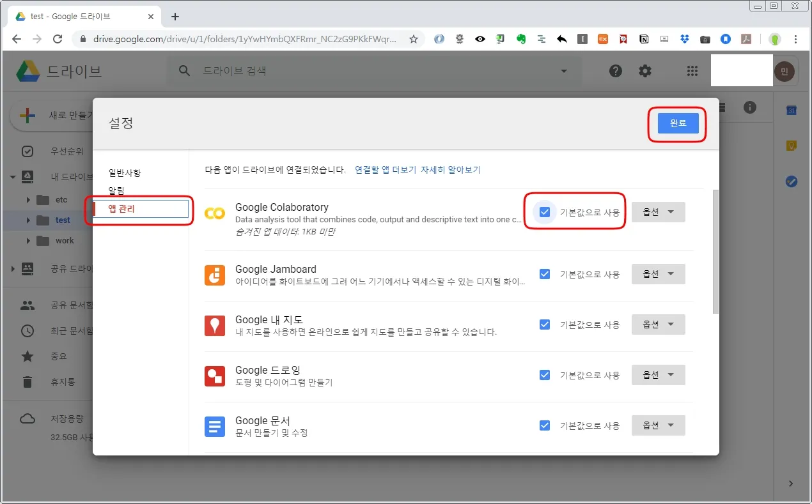Click the Google 내 지도 app icon
The height and width of the screenshot is (504, 812).
215,325
